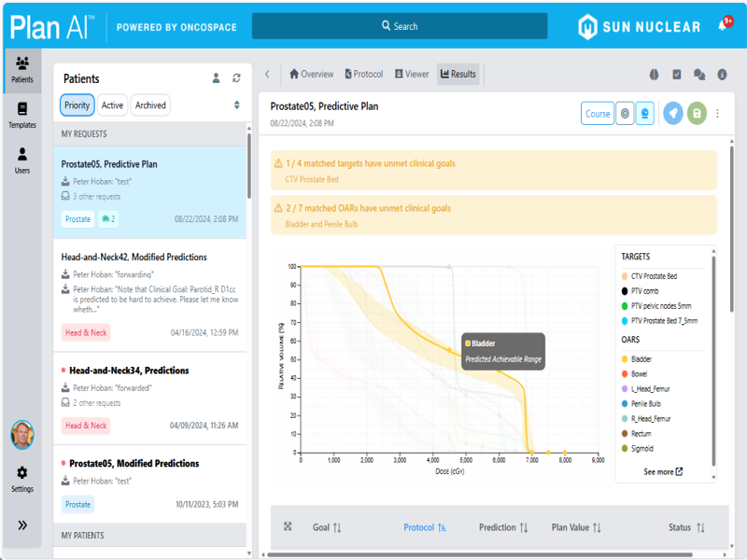Open the comments chat icon
The width and height of the screenshot is (747, 560).
699,75
